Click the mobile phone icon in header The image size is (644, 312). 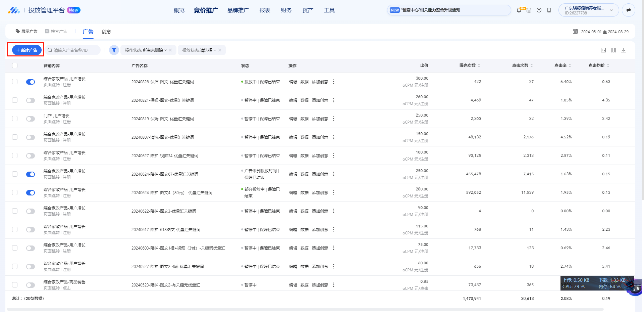point(549,10)
